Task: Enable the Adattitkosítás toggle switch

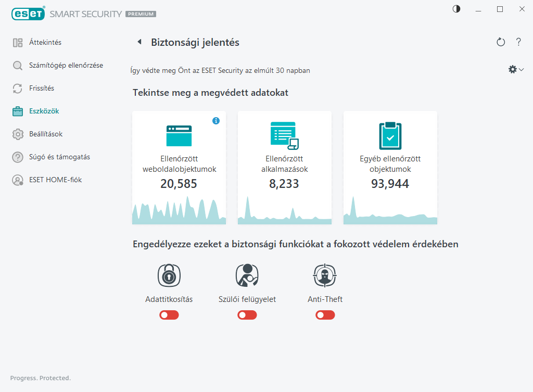Action: click(x=169, y=315)
